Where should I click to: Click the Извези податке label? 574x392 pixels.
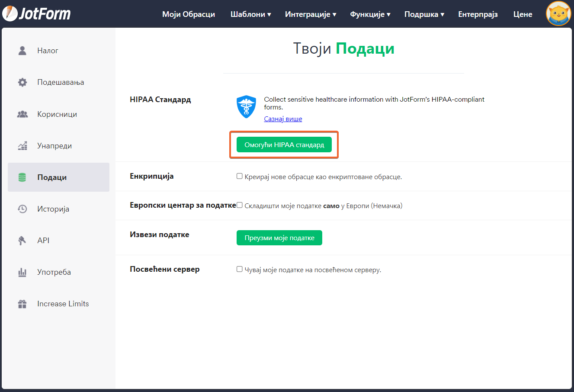[x=160, y=235]
